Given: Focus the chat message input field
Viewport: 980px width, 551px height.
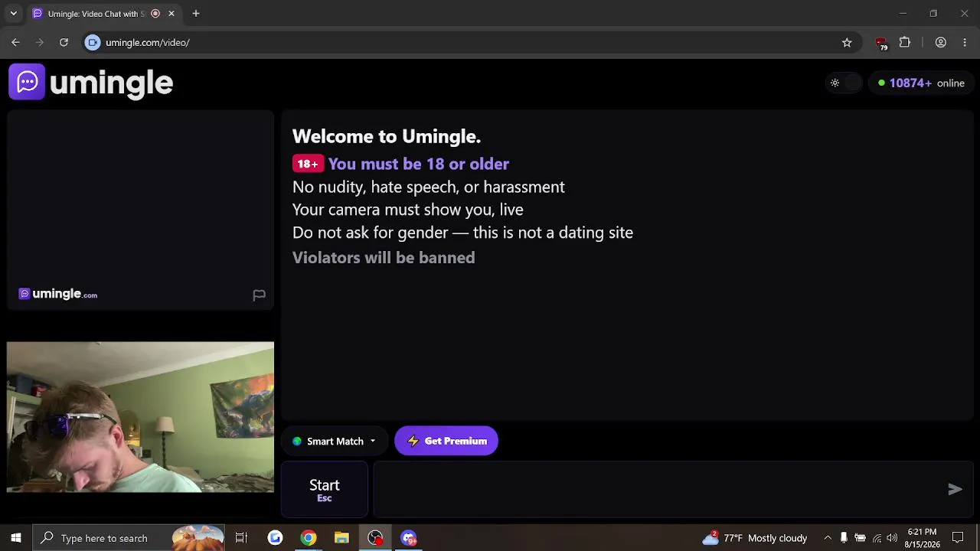Looking at the screenshot, I should (658, 490).
